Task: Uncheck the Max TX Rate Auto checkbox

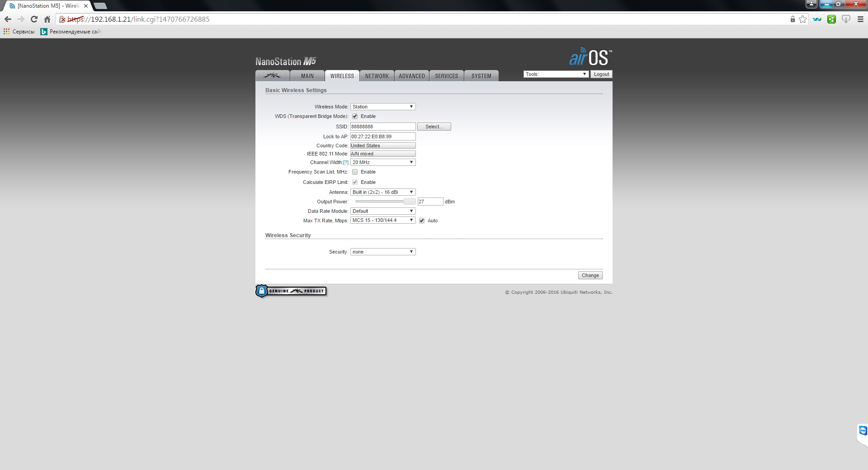Action: 422,221
